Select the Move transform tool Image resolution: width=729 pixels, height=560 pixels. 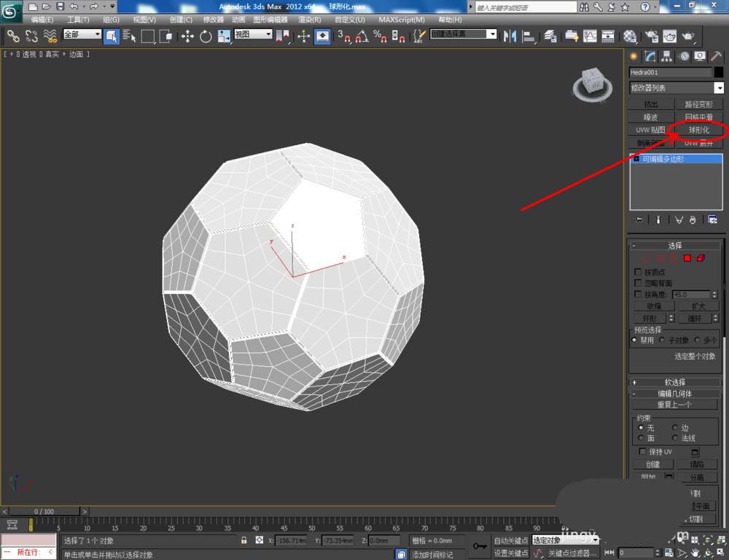coord(187,36)
